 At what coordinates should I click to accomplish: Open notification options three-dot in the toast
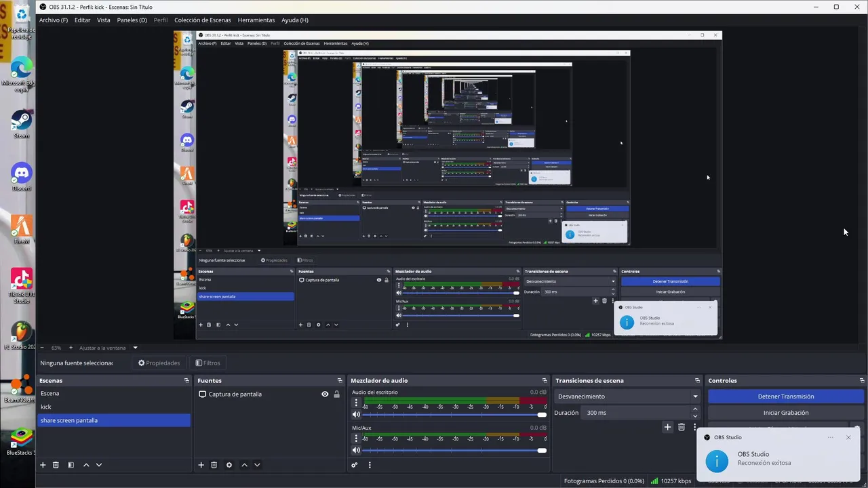coord(830,437)
